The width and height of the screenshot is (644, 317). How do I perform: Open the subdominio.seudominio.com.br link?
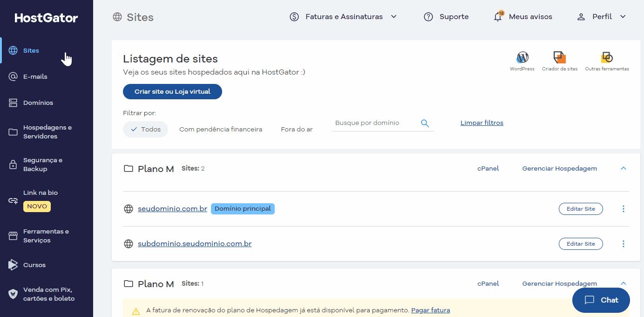[x=195, y=244]
